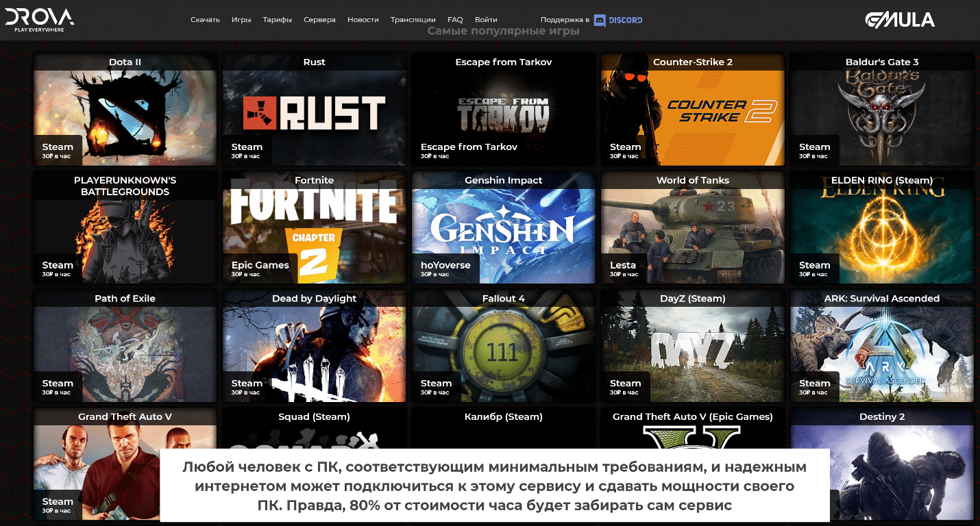Open Counter-Strike 2 game tile
The height and width of the screenshot is (526, 980).
click(x=692, y=110)
